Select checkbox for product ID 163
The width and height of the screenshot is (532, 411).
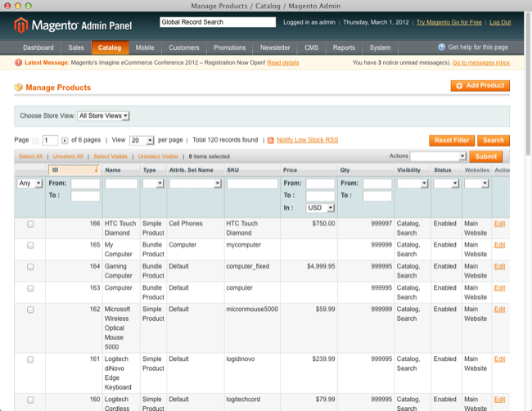point(30,288)
